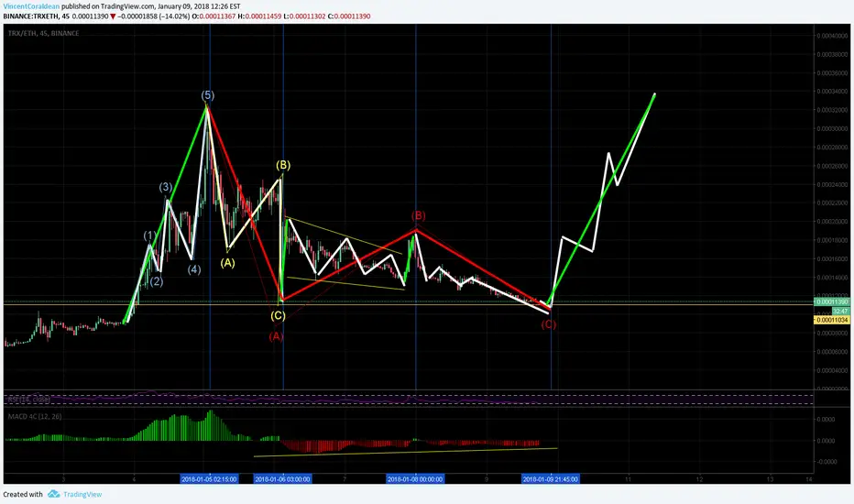Select the 2018-01-08 00:00:00 time marker
Image resolution: width=854 pixels, height=504 pixels.
click(x=415, y=479)
